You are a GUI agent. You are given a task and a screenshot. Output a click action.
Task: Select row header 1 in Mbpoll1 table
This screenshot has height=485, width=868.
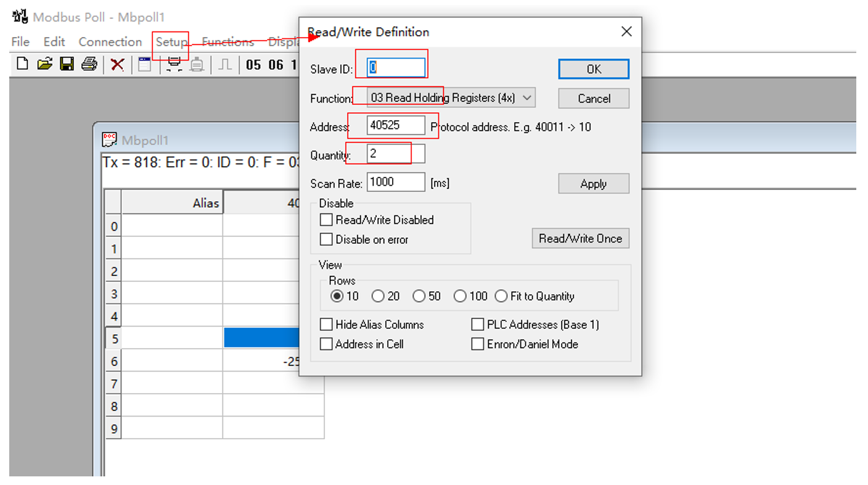tap(113, 249)
